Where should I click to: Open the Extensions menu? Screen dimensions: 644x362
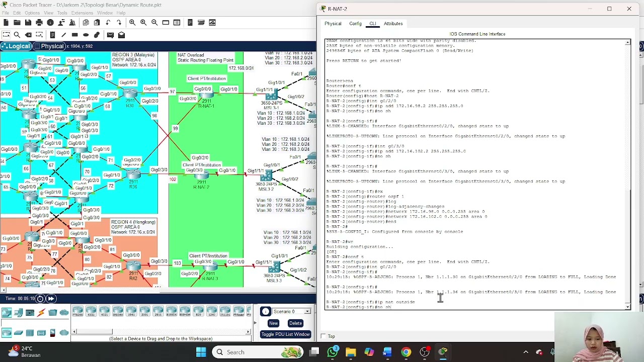pyautogui.click(x=82, y=13)
